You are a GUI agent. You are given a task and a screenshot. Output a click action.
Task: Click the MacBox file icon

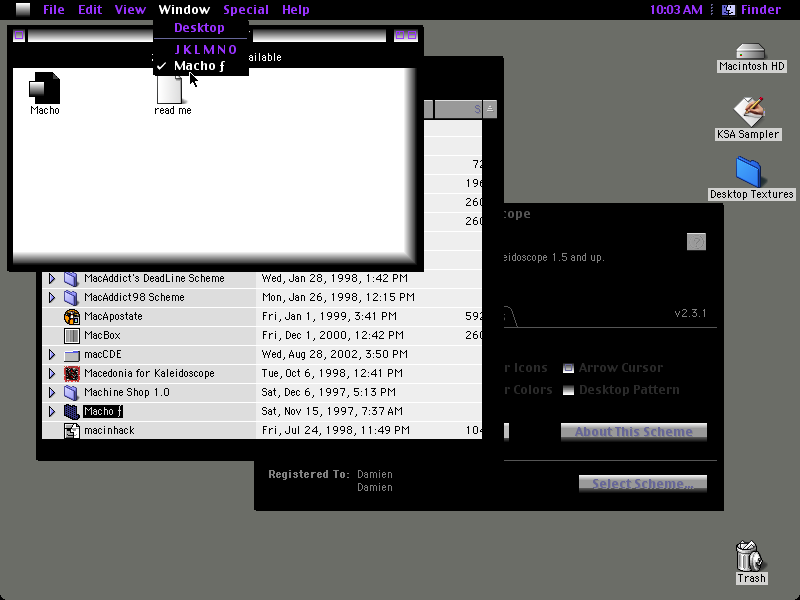click(x=71, y=335)
